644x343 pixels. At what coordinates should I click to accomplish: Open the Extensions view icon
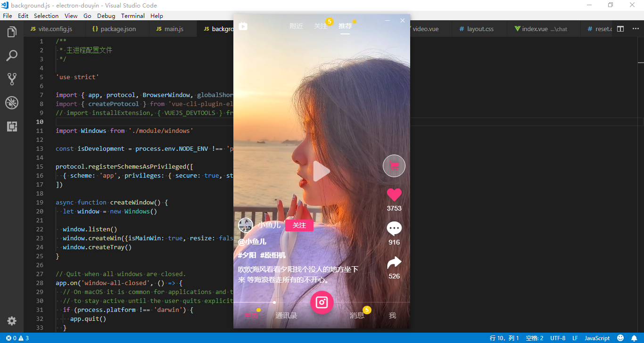[12, 126]
